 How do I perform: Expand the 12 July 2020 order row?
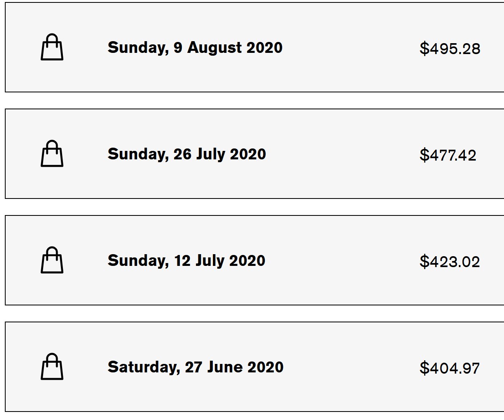254,260
